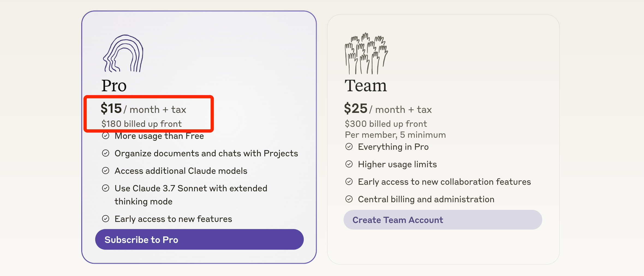Image resolution: width=644 pixels, height=276 pixels.
Task: Click the $25 / month + tax price
Action: click(388, 109)
